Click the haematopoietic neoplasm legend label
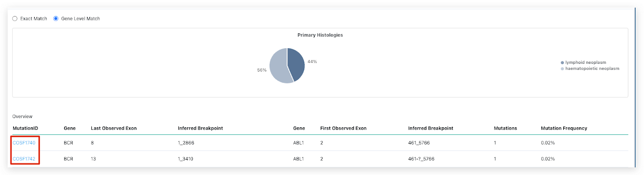The height and width of the screenshot is (175, 644). tap(592, 69)
